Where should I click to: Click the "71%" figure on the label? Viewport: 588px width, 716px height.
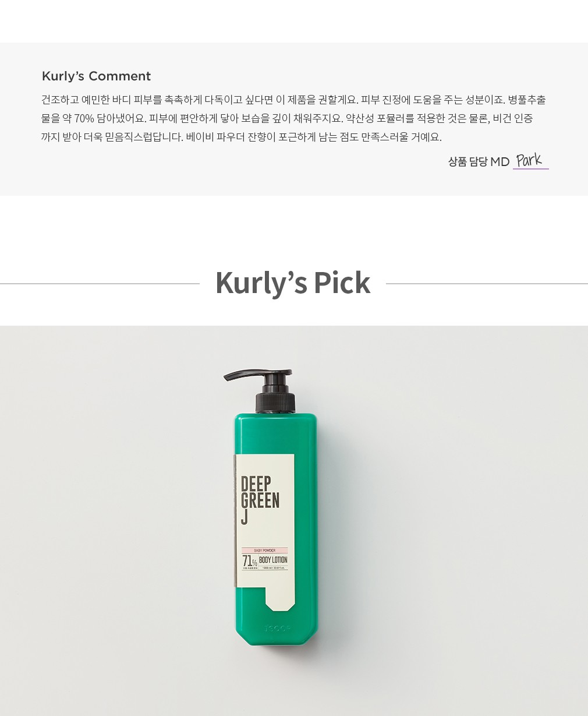point(249,562)
